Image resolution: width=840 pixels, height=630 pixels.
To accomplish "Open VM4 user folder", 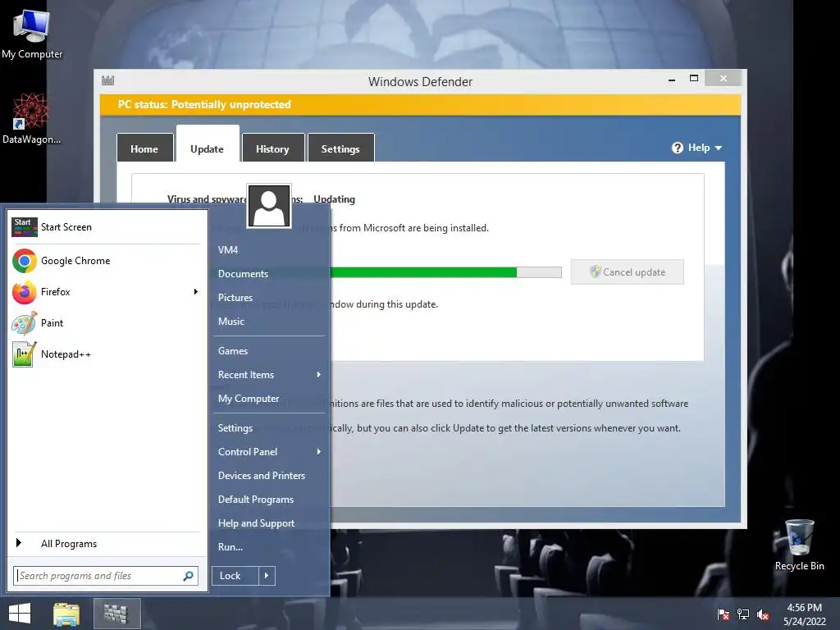I will click(x=269, y=250).
